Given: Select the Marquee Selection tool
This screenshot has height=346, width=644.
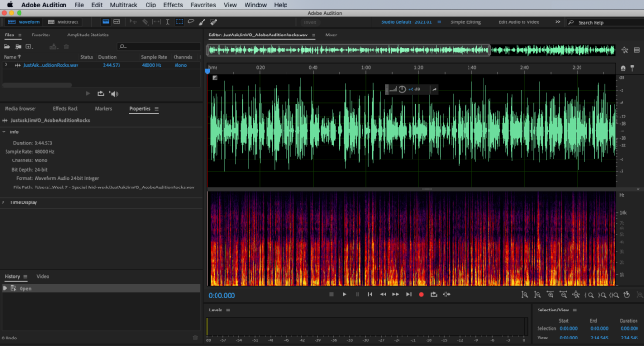Looking at the screenshot, I should [x=179, y=21].
